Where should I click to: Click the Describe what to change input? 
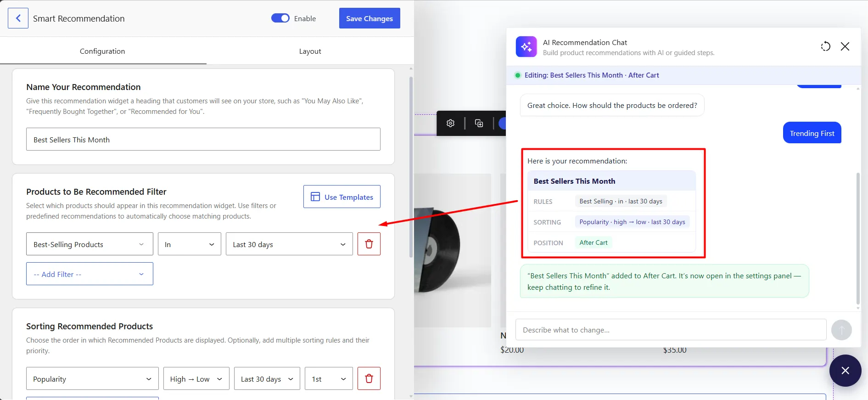pos(671,330)
